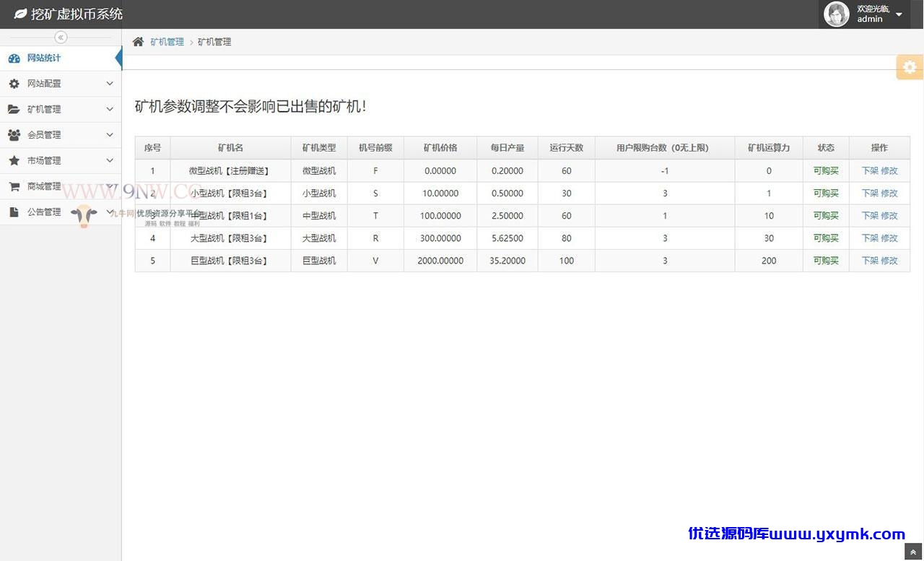Click the 挖矿虚拟币系统 header title
Image resolution: width=924 pixels, height=561 pixels.
point(77,14)
